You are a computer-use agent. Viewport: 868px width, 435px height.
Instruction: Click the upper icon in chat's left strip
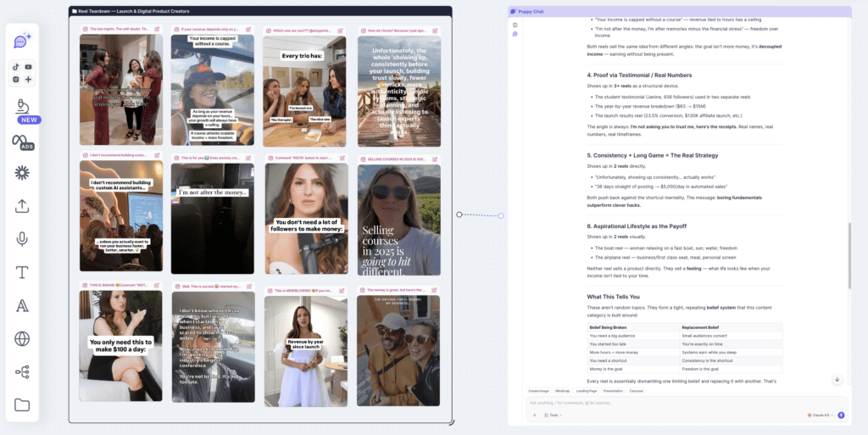515,25
